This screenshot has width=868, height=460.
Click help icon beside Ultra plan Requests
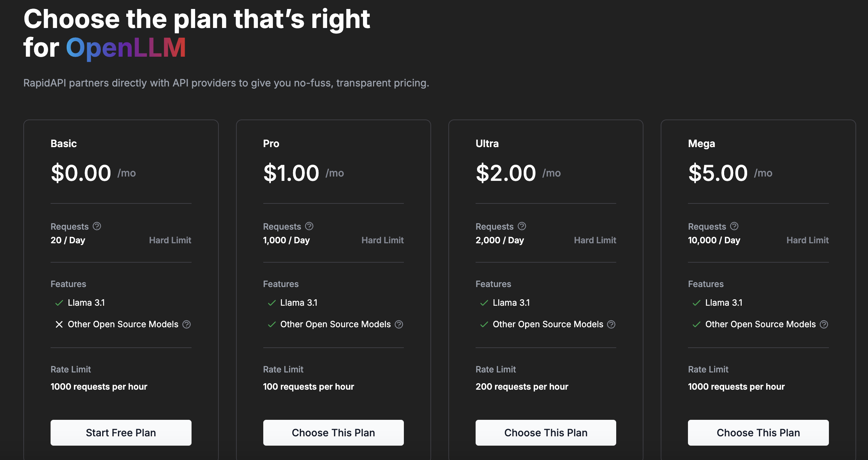[x=522, y=226]
